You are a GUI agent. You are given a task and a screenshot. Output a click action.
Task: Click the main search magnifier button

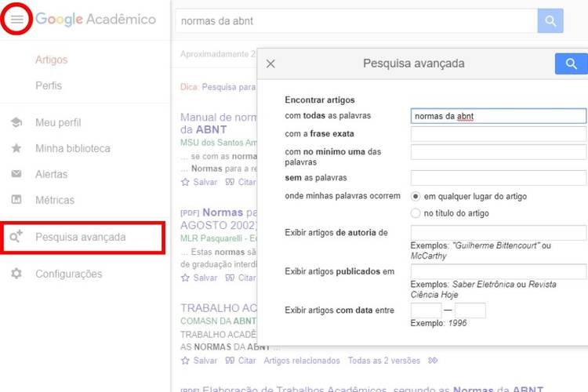point(550,20)
